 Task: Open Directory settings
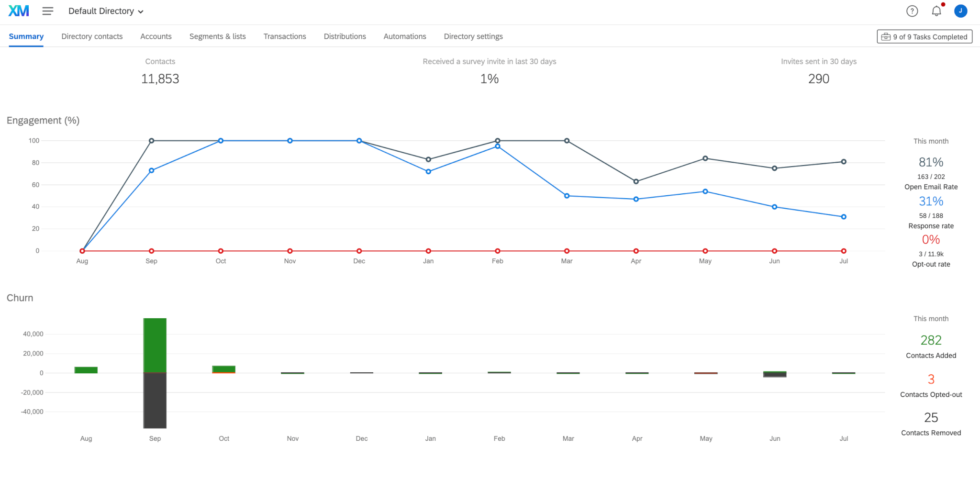click(x=473, y=36)
